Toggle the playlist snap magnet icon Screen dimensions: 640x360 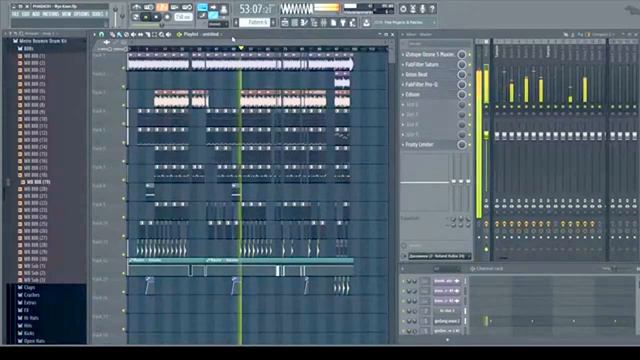(102, 34)
